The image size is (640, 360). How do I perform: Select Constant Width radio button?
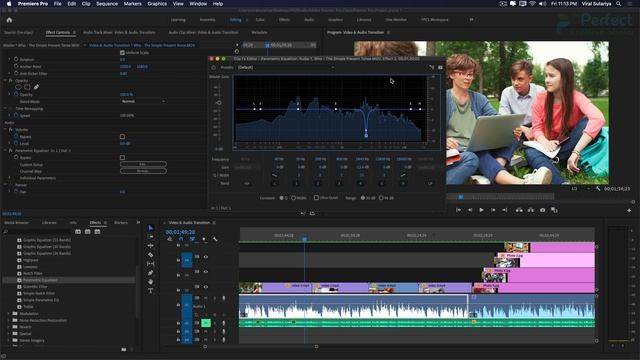coord(293,198)
